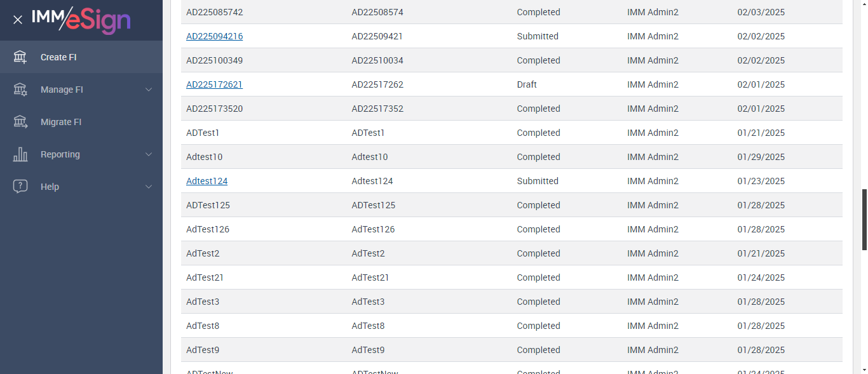Click the page vertical scrollbar thumb

864,219
